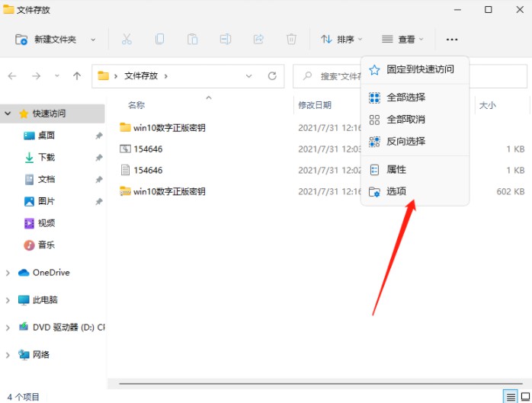Switch to details view icon in status bar
Screen dimensions: 532x403
tap(509, 396)
